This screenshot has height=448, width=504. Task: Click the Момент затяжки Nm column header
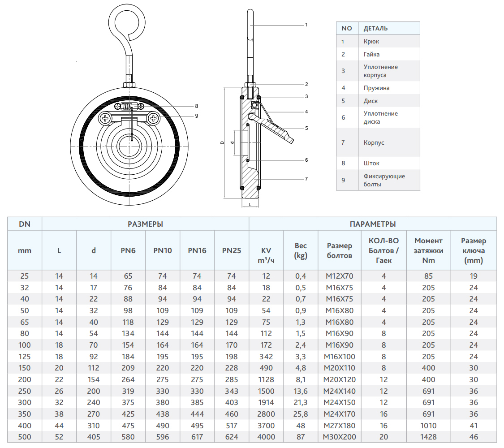tap(428, 250)
